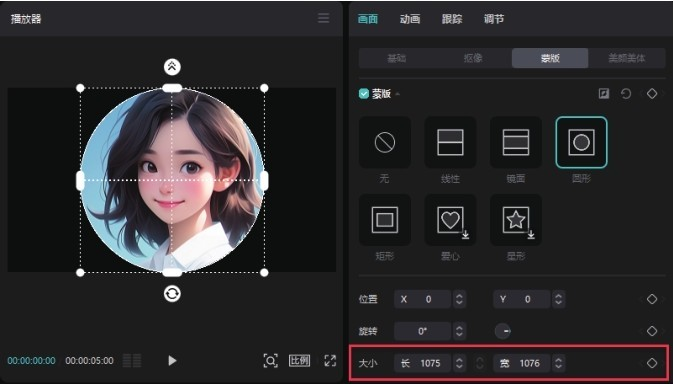Image resolution: width=673 pixels, height=384 pixels.
Task: Open the 蒙版 sub-tab
Action: [x=550, y=58]
